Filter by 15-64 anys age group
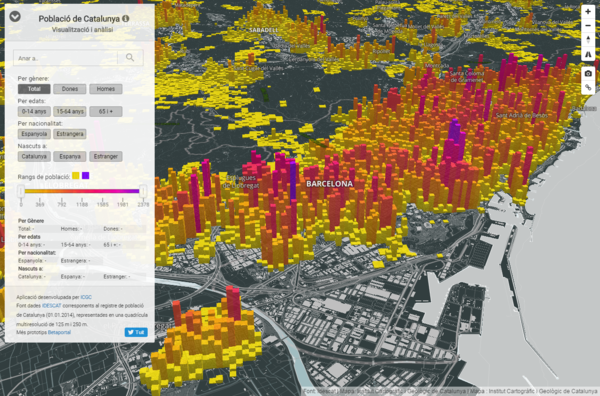 coord(70,111)
